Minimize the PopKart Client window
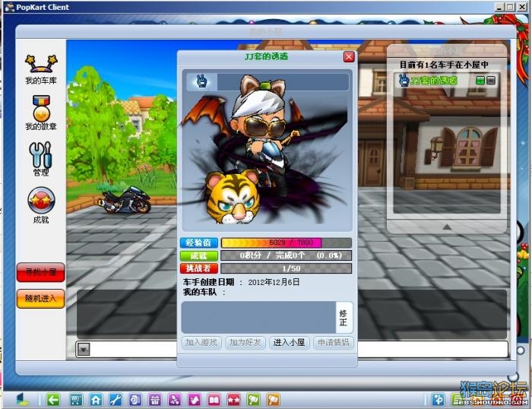This screenshot has width=532, height=409. pos(499,7)
